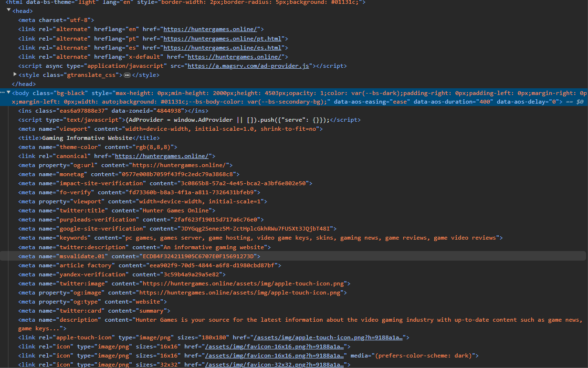Select the msvalidate.01 meta line

click(x=294, y=256)
